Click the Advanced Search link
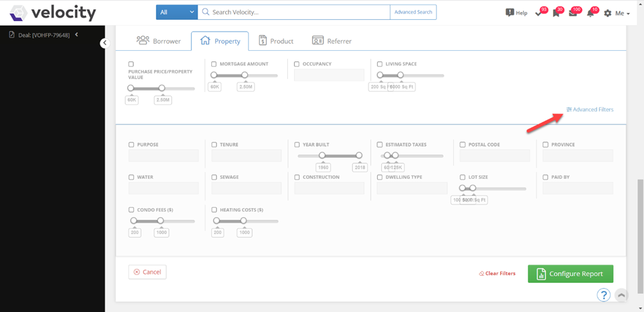 tap(413, 13)
